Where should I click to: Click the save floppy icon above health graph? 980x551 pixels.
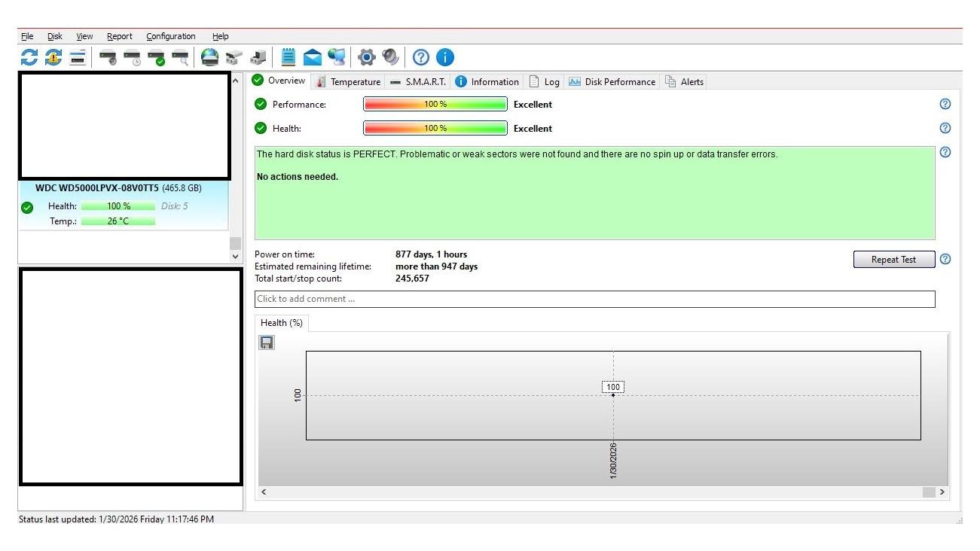267,342
